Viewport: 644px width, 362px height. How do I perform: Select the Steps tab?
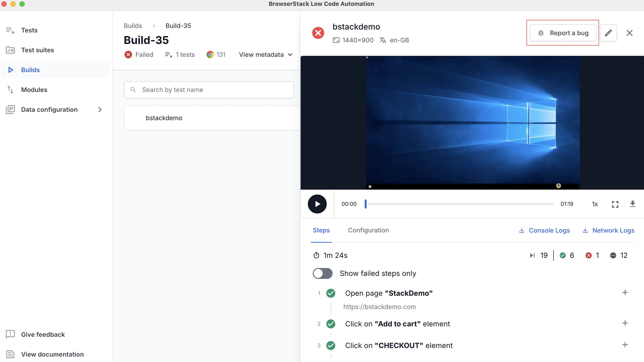pyautogui.click(x=321, y=230)
